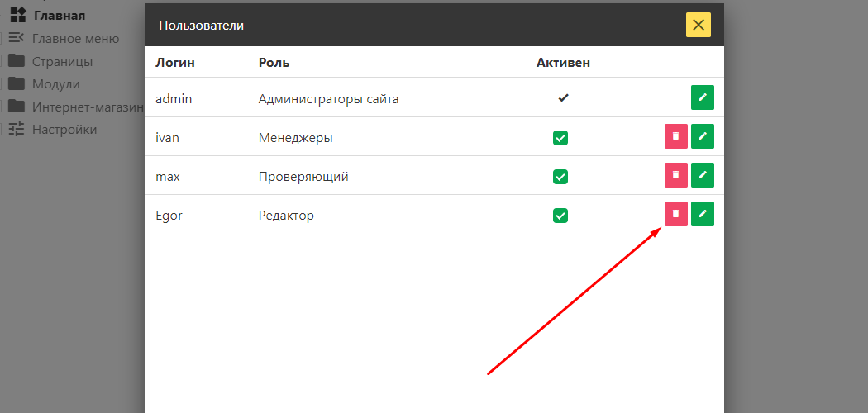Click the Администраторы сайта role text
The image size is (868, 413).
[x=328, y=99]
